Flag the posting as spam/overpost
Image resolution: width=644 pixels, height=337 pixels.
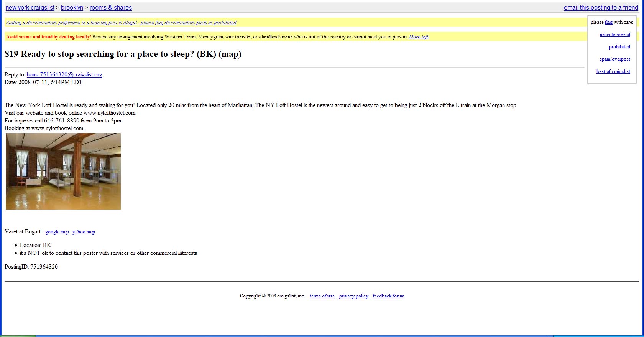click(x=614, y=59)
